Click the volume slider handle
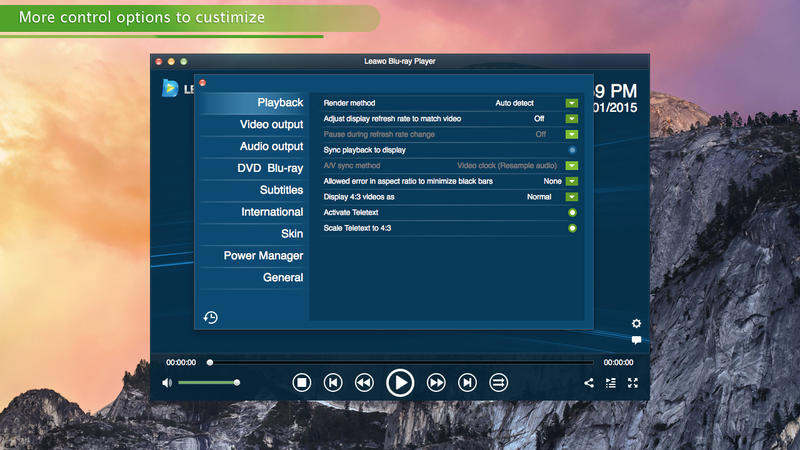The width and height of the screenshot is (800, 450). click(x=237, y=382)
